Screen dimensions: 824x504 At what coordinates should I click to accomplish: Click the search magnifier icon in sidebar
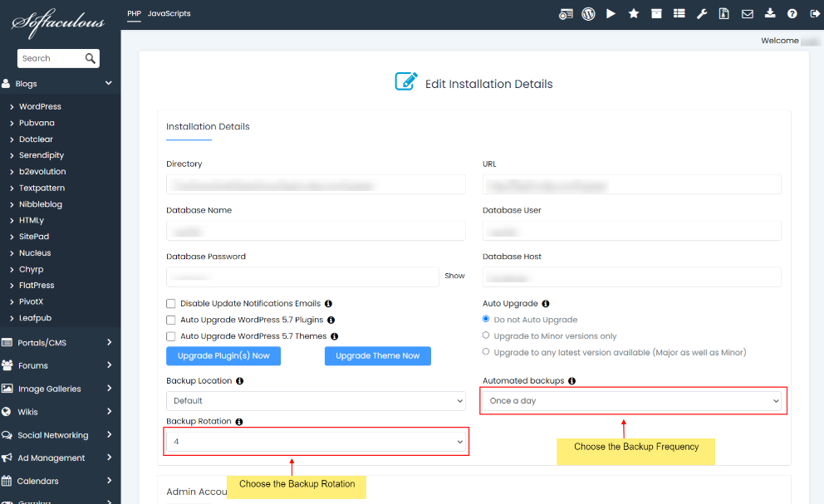pyautogui.click(x=90, y=58)
